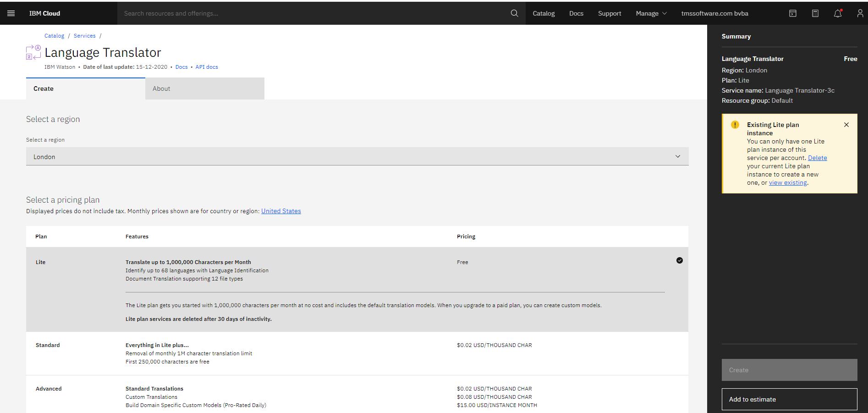
Task: Open Support in the top navigation
Action: (x=610, y=13)
